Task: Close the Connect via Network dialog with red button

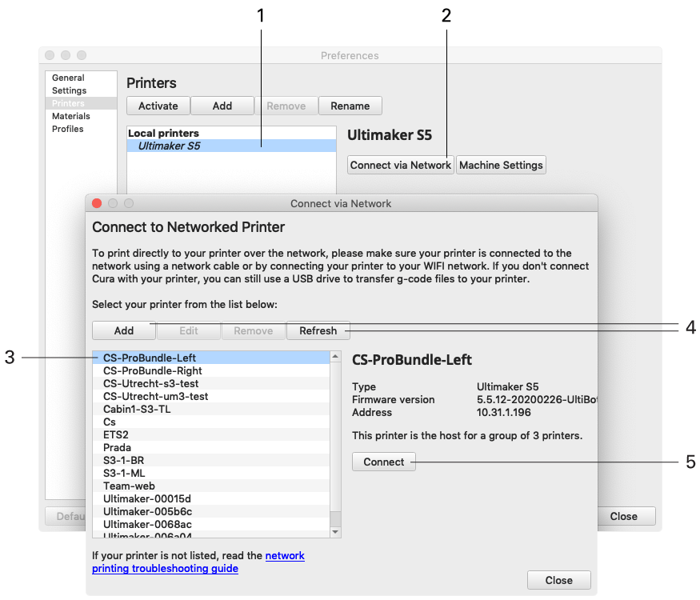Action: pos(98,203)
